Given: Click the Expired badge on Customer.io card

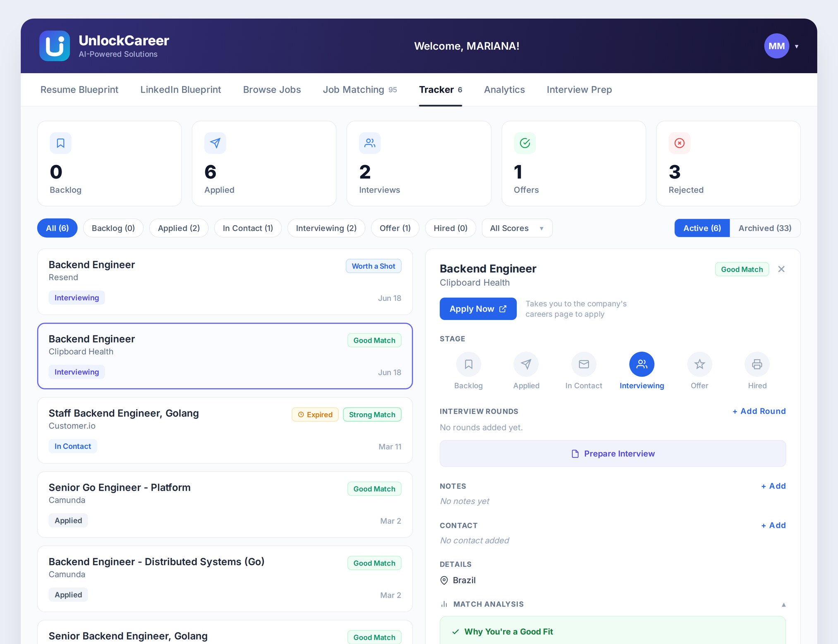Looking at the screenshot, I should click(315, 415).
